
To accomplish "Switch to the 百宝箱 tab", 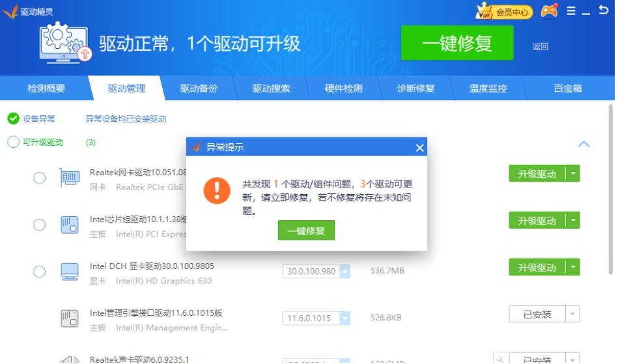I will click(568, 89).
